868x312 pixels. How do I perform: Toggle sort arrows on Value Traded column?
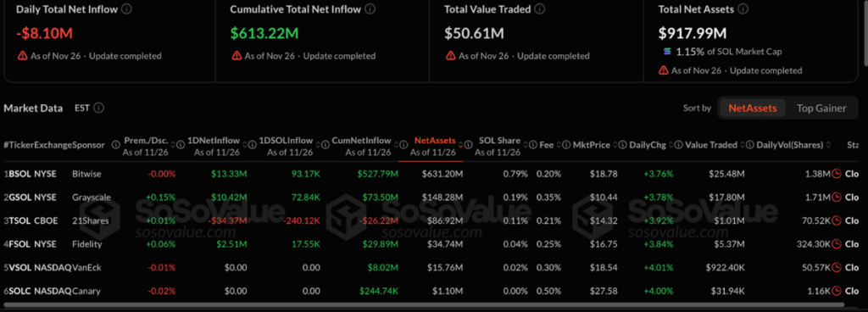(743, 145)
